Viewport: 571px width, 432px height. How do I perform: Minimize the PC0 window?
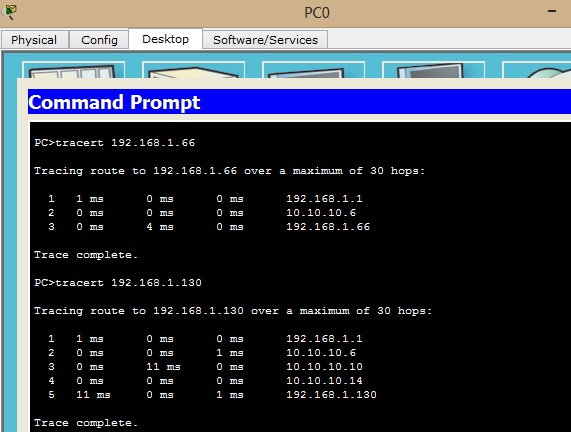tap(552, 11)
